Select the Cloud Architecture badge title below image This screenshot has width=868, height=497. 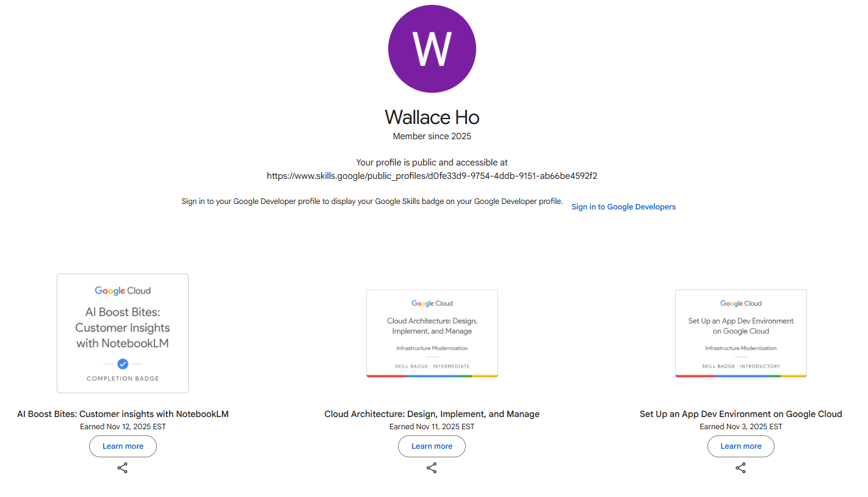click(432, 414)
